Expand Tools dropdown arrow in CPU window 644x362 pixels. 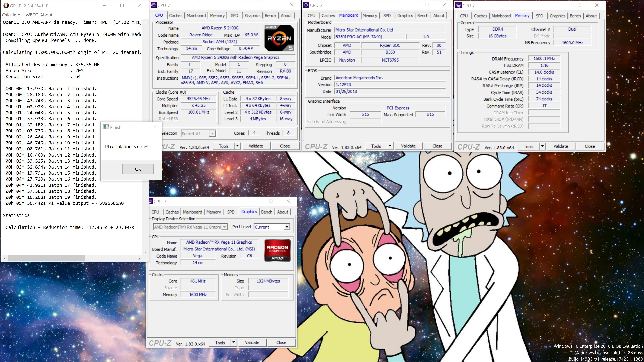237,146
